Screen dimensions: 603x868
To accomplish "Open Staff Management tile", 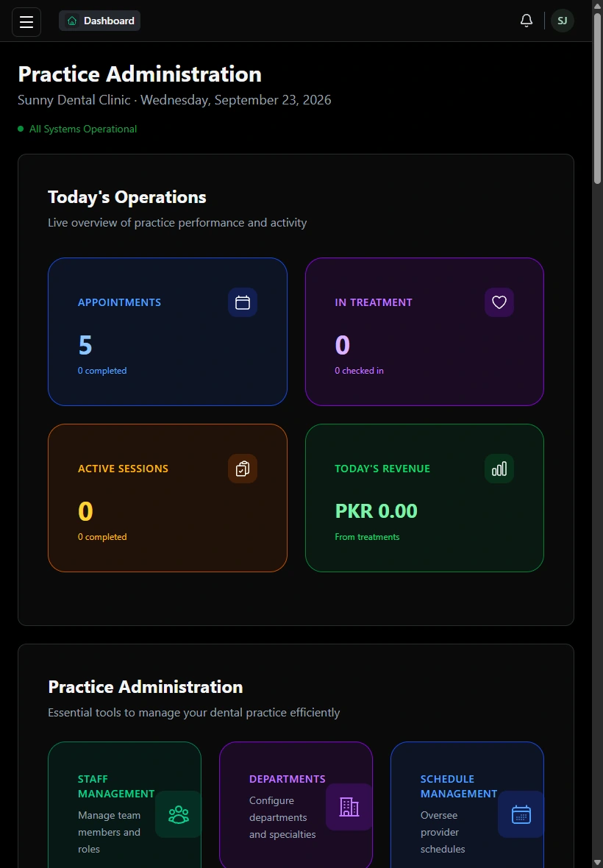I will [124, 805].
